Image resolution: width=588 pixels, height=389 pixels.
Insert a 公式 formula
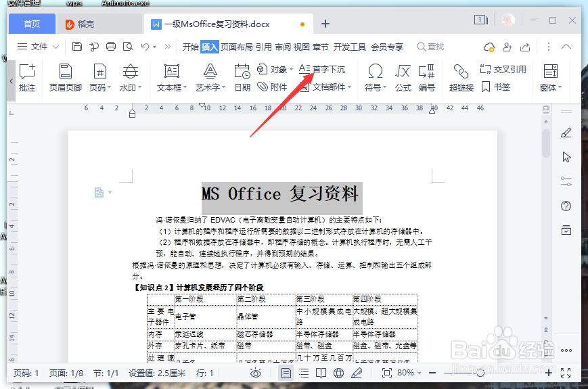pyautogui.click(x=403, y=78)
